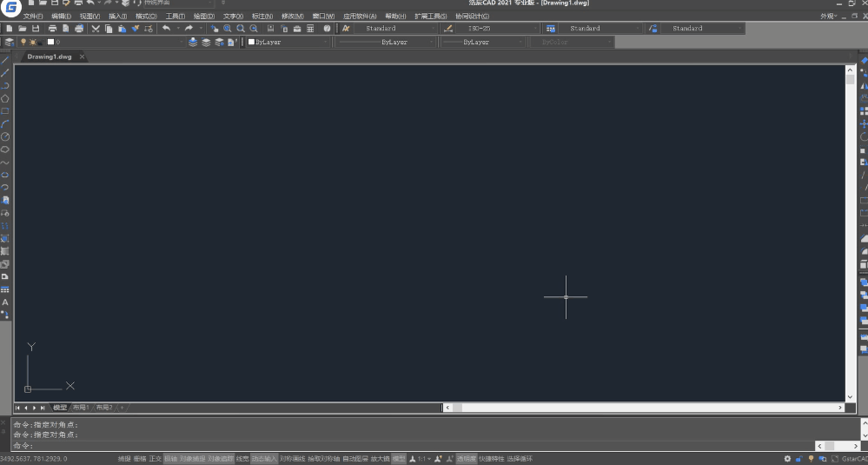This screenshot has width=868, height=465.
Task: Click 放大镜 in the status bar
Action: (x=381, y=459)
